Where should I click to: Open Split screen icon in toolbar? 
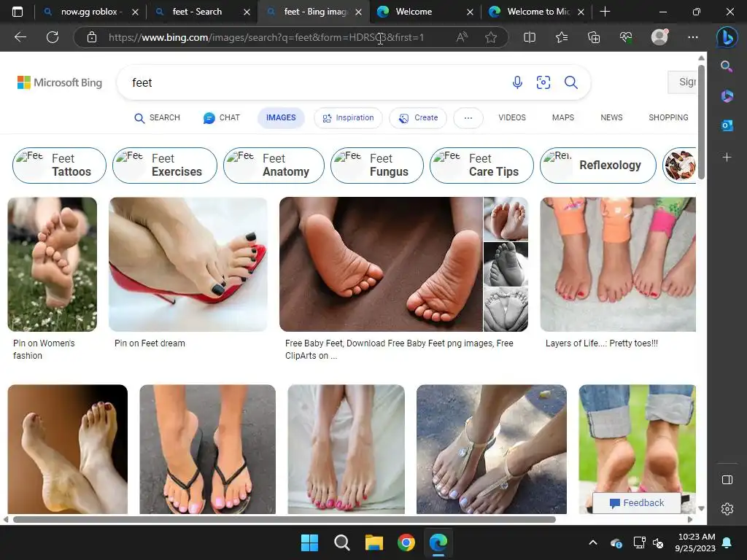click(x=530, y=37)
